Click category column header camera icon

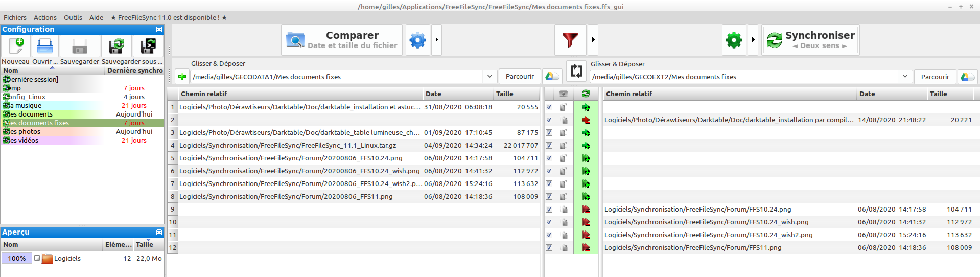tap(564, 94)
